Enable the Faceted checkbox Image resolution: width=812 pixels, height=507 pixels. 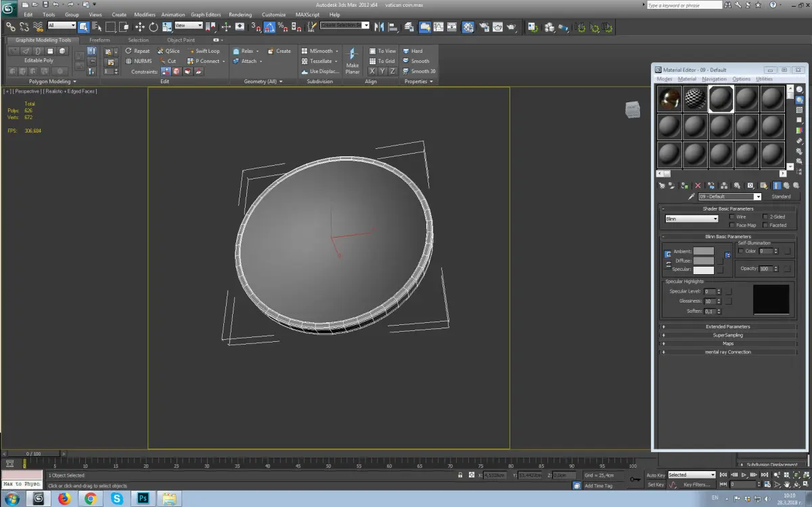[765, 225]
